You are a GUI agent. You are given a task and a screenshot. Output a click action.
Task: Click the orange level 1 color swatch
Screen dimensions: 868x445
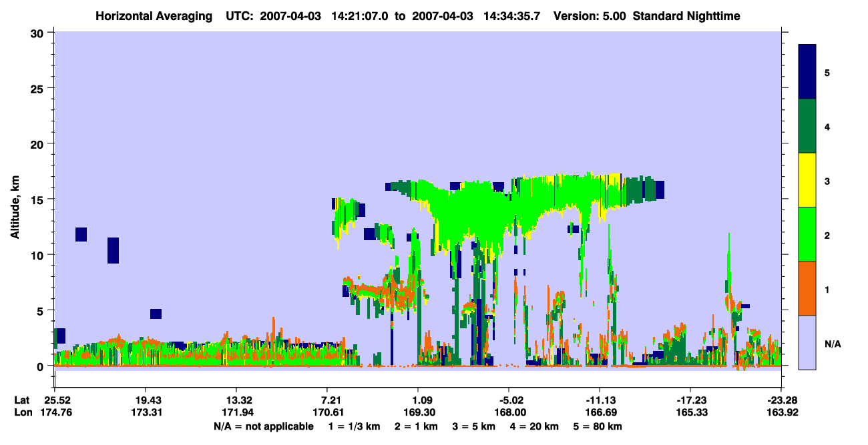(807, 288)
